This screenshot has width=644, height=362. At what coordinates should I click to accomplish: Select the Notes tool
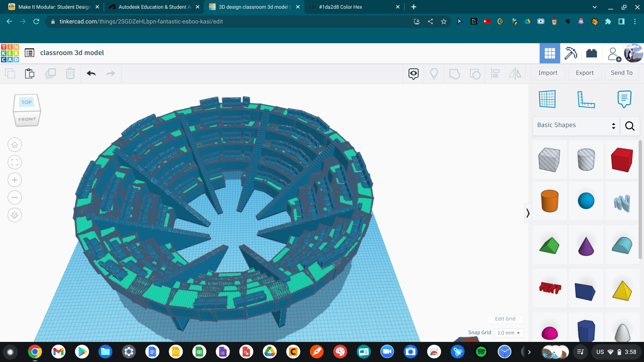tap(624, 99)
